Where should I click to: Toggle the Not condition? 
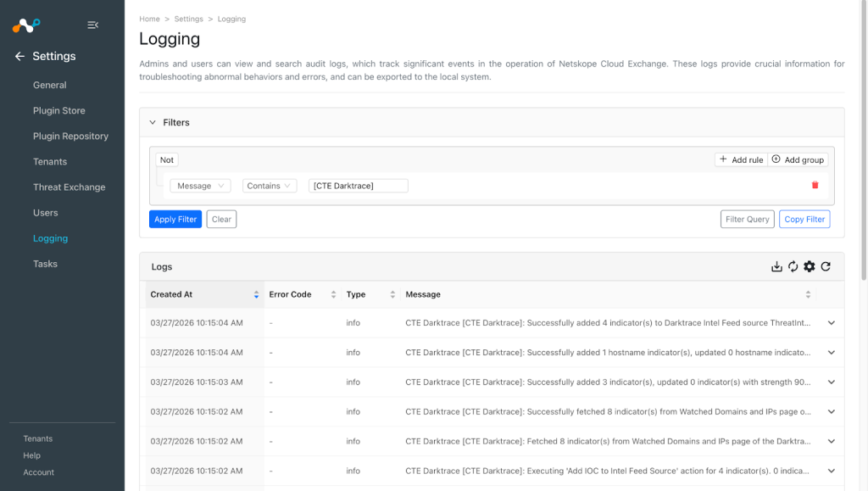(x=167, y=160)
